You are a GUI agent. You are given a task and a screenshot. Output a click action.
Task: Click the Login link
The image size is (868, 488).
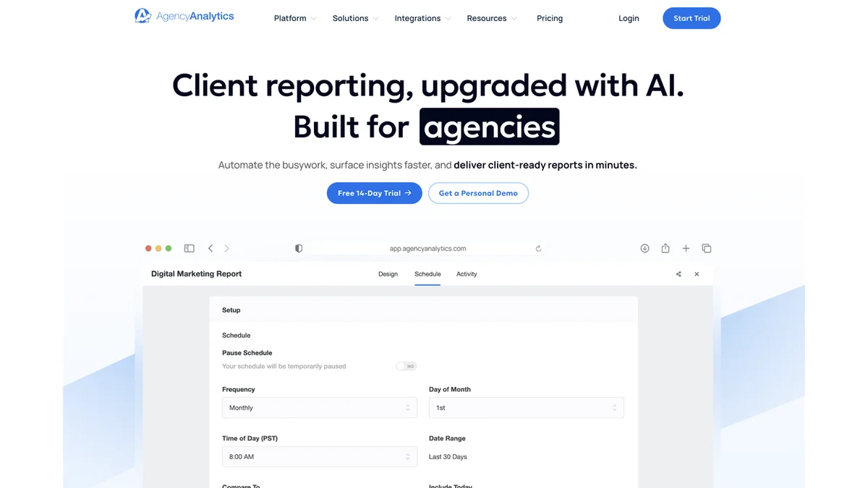pyautogui.click(x=629, y=18)
